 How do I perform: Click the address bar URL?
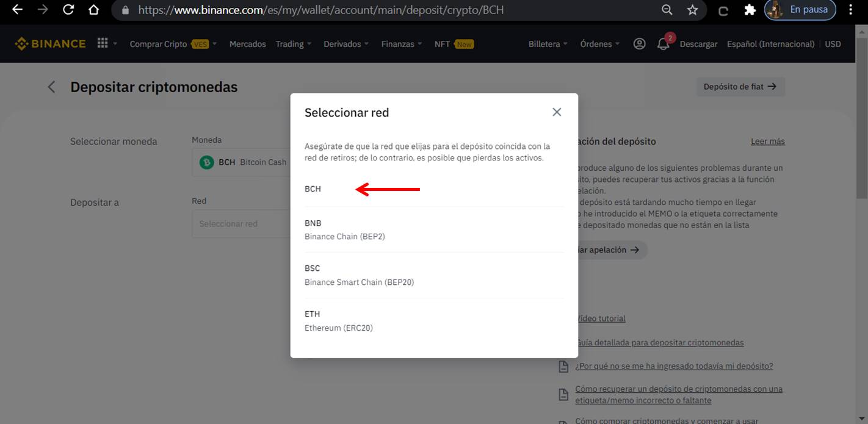pos(321,10)
